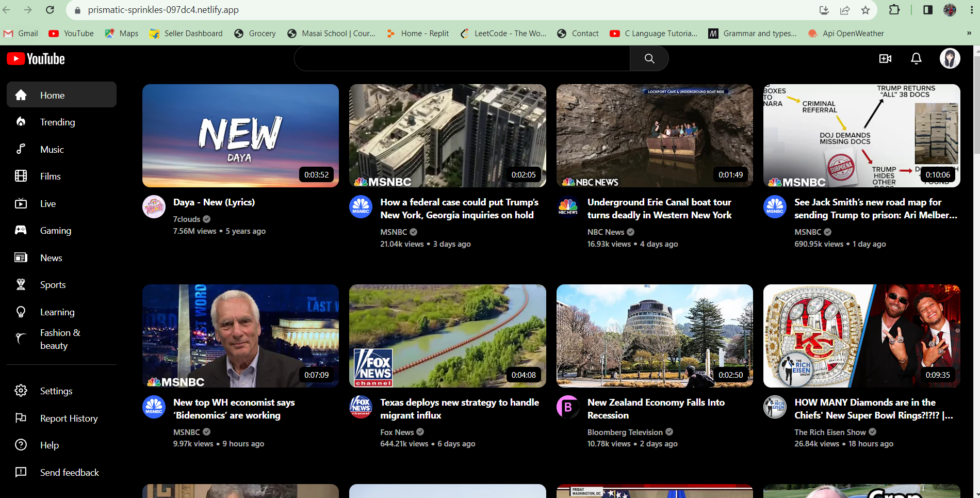Open the notifications bell
The image size is (980, 498).
(916, 59)
